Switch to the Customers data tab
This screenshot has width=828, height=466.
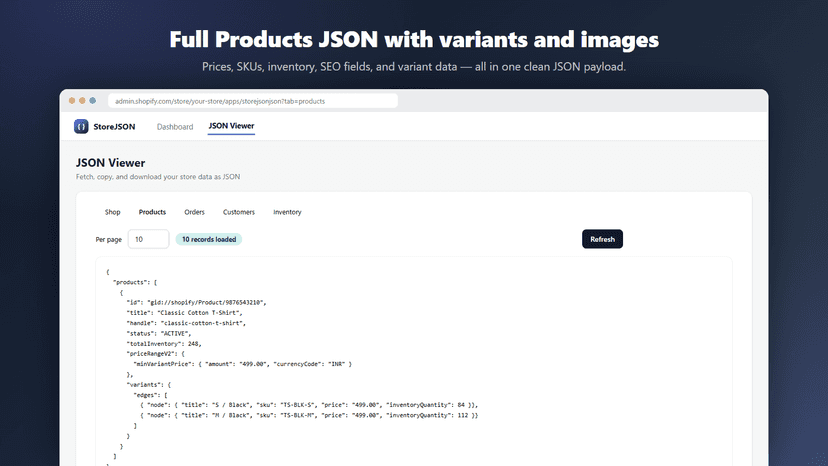[x=239, y=212]
